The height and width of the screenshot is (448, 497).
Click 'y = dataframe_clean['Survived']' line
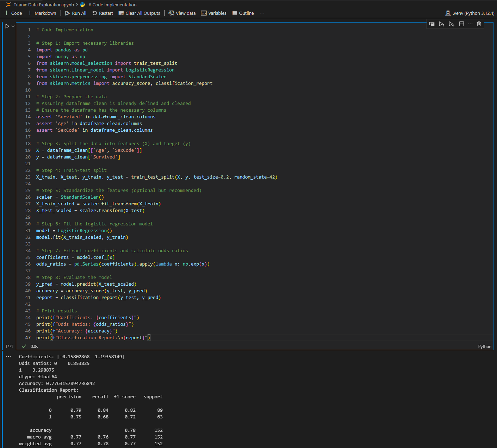point(78,157)
